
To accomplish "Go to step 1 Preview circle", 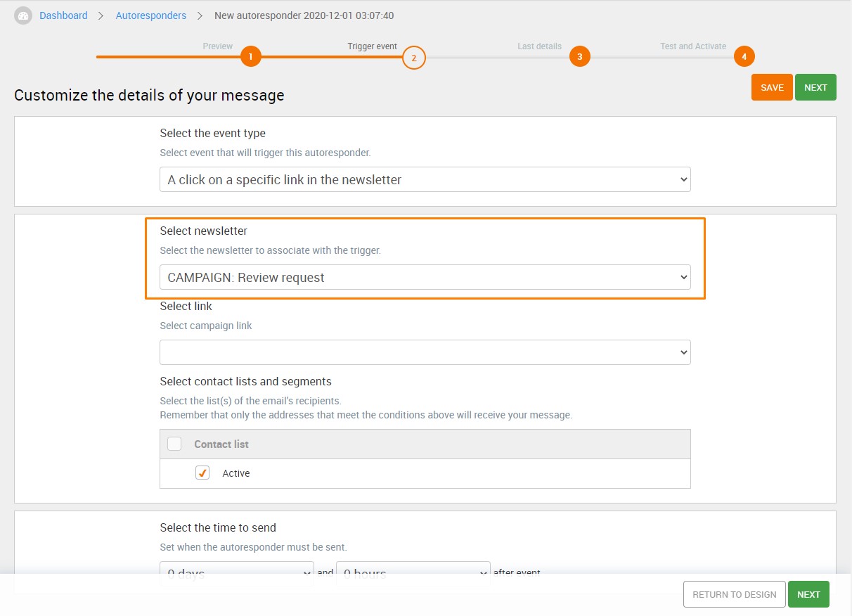I will click(x=251, y=57).
